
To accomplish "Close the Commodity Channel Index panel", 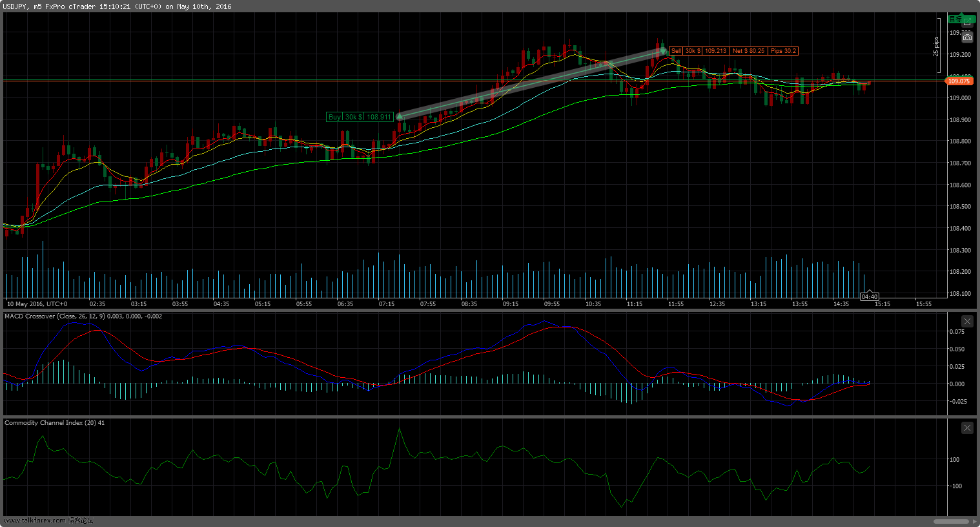I will (x=967, y=428).
